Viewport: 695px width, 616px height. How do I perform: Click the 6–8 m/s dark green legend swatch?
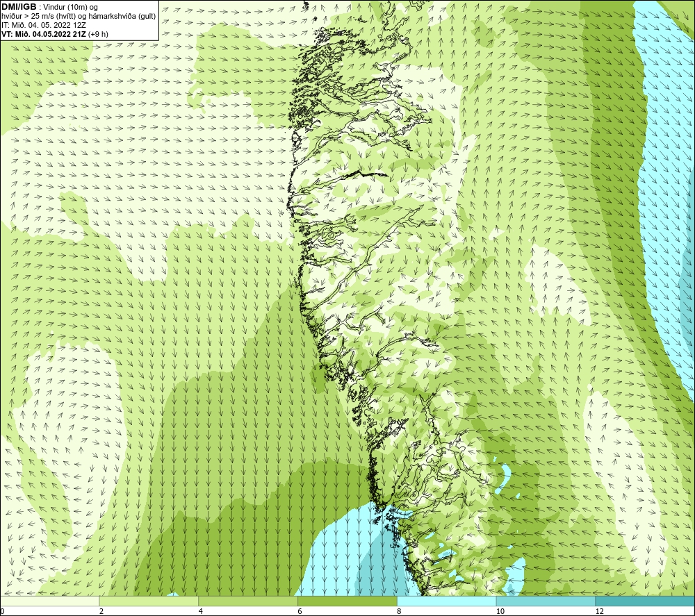tap(347, 601)
